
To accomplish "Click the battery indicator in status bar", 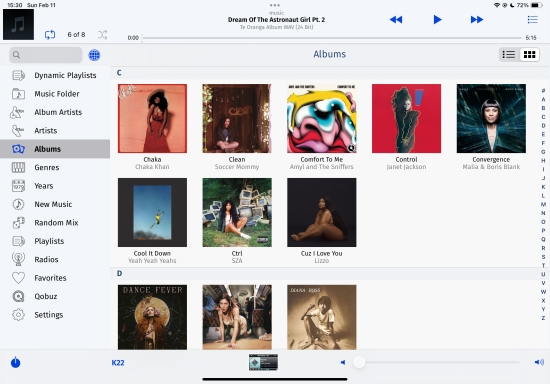I will [x=537, y=5].
